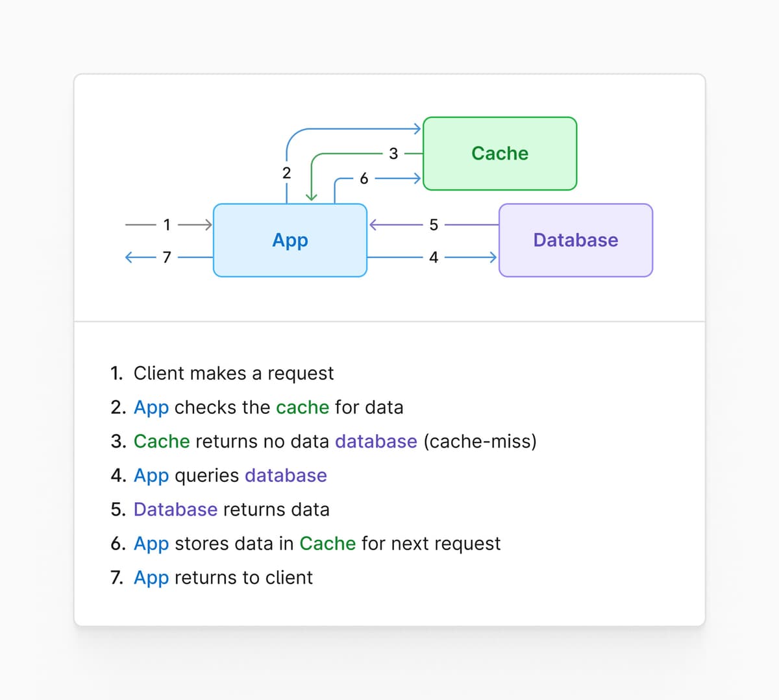Click the arrowhead of arrow 4 entering Database
The height and width of the screenshot is (700, 779).
pyautogui.click(x=493, y=258)
